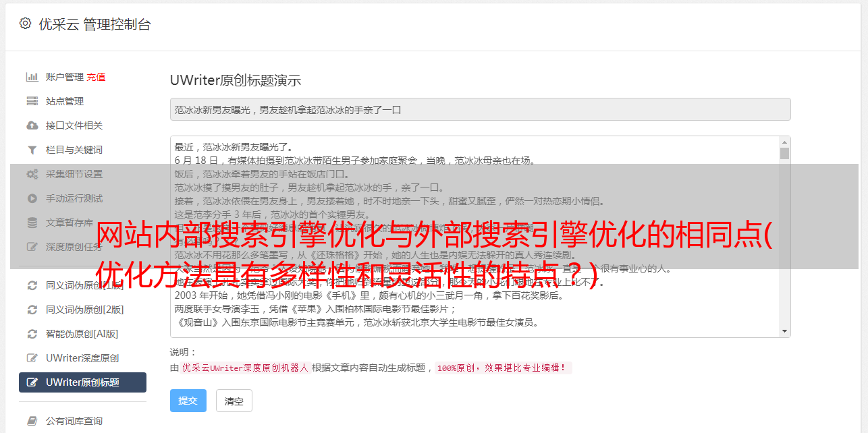Click the 清空 button
This screenshot has width=868, height=433.
[234, 401]
